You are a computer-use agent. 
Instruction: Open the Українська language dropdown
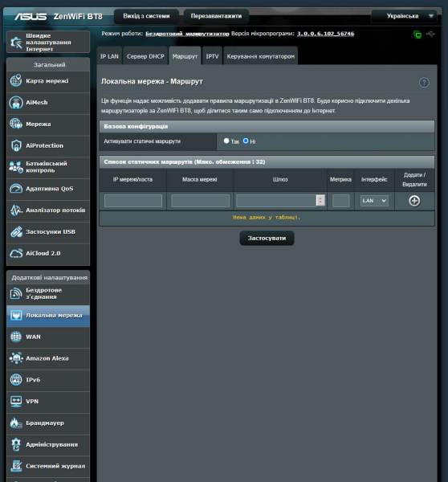pos(404,16)
